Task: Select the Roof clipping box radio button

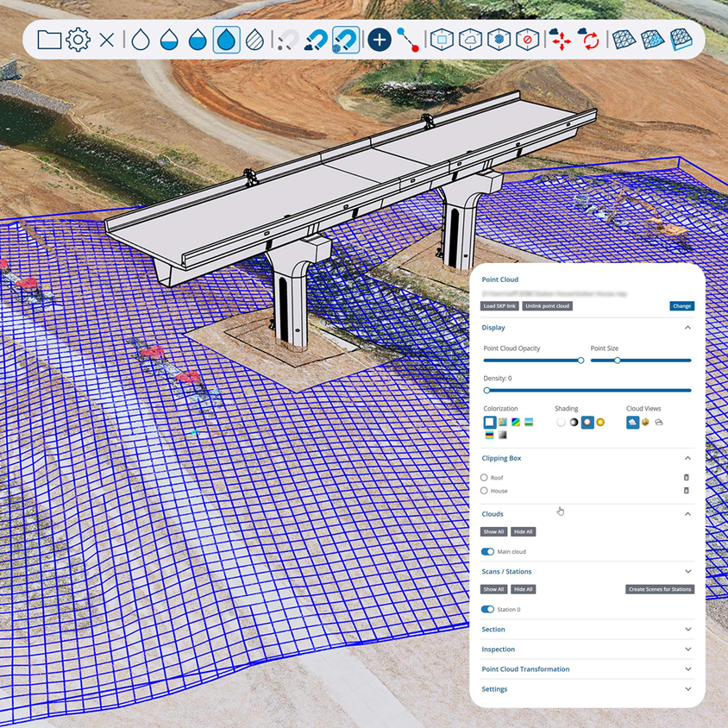Action: [x=484, y=477]
